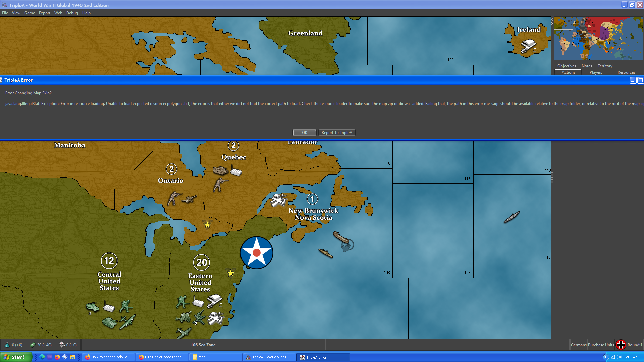Click the world minimap thumbnail

click(x=598, y=39)
